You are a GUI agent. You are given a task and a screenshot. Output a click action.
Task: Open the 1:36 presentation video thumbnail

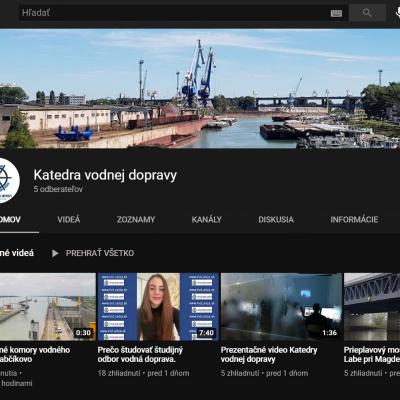[281, 307]
